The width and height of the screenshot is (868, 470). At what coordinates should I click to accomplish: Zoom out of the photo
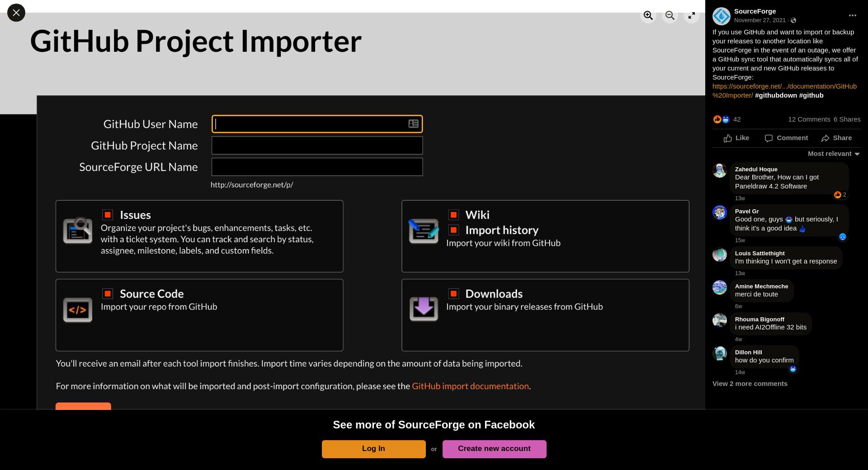point(670,16)
